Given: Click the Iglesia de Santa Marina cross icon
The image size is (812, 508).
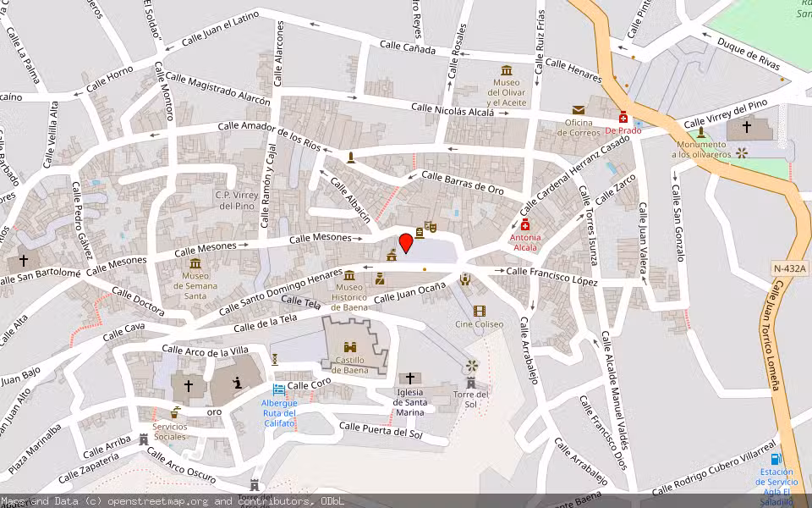Looking at the screenshot, I should (x=412, y=378).
